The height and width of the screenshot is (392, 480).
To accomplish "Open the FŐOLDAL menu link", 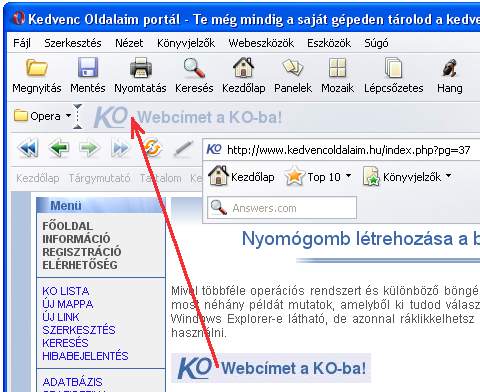I will click(x=67, y=226).
